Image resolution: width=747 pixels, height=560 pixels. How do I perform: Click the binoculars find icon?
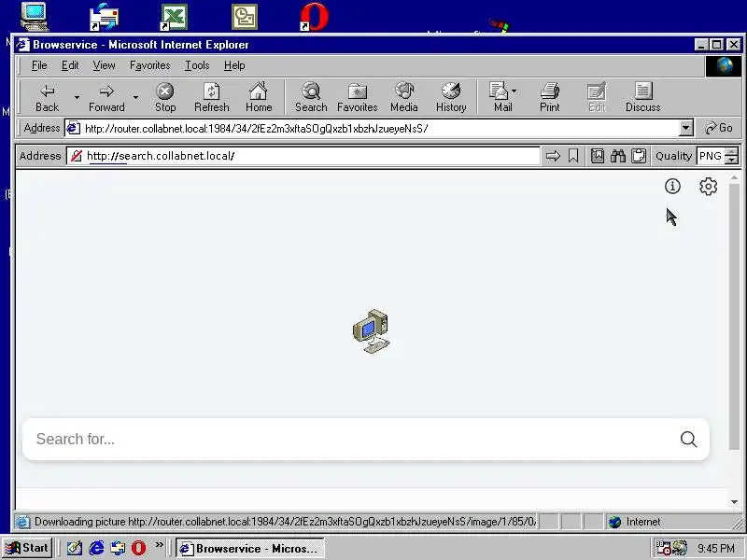click(x=618, y=156)
